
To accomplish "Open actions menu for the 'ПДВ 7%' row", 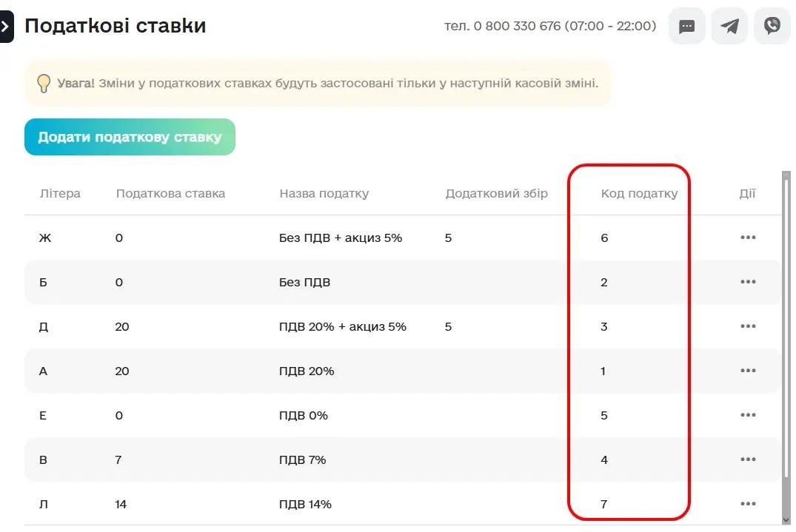I will tap(748, 459).
